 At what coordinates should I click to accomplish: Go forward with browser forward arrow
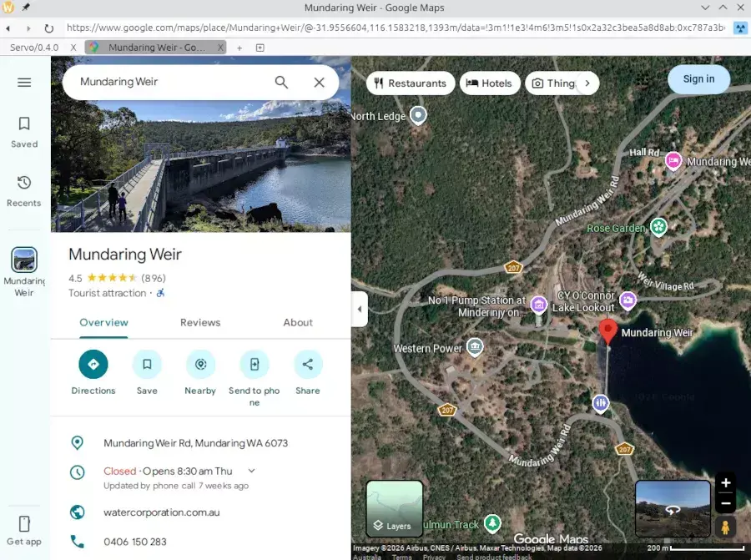28,28
